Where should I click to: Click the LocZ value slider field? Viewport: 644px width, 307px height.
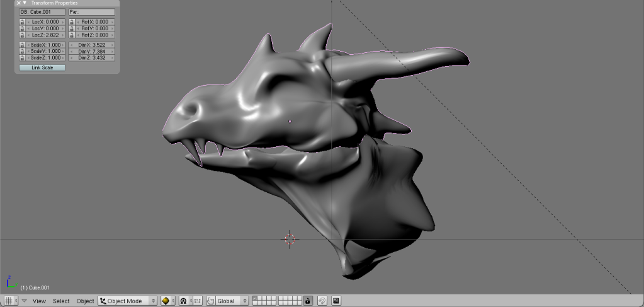coord(45,35)
